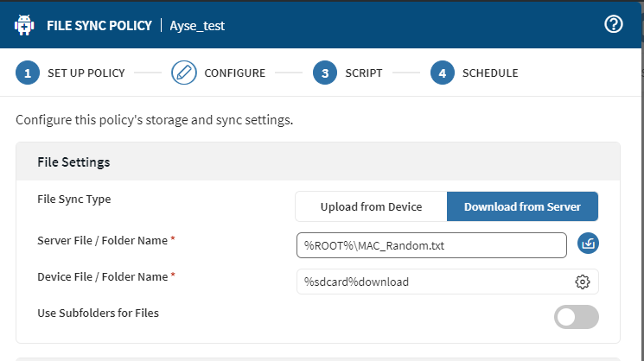The image size is (644, 361).
Task: Click the Server File / Folder Name label
Action: [102, 240]
